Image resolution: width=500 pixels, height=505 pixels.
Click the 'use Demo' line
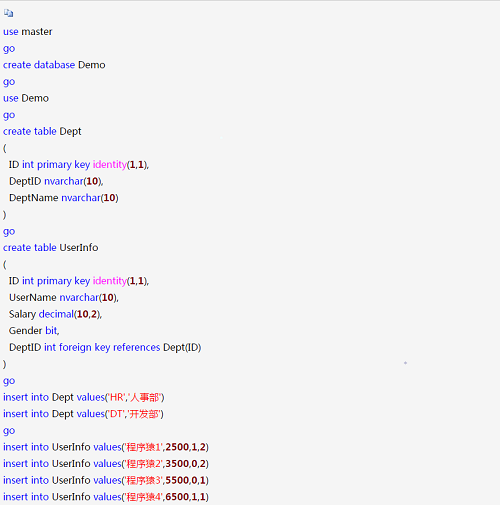[26, 98]
